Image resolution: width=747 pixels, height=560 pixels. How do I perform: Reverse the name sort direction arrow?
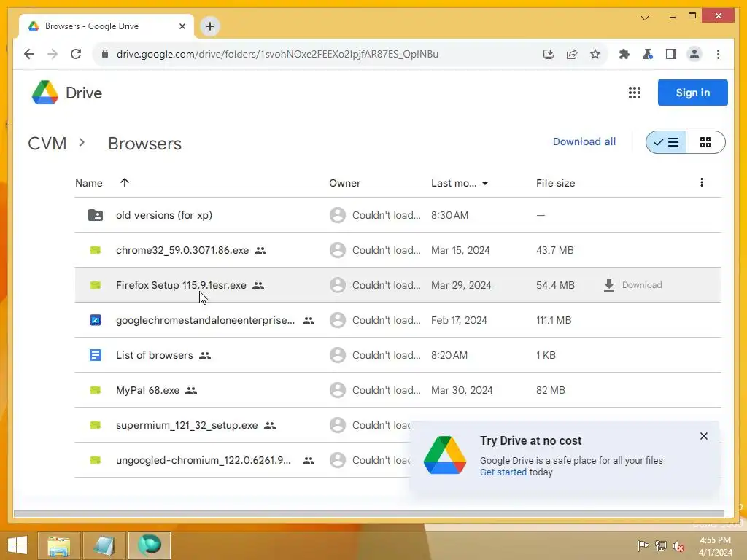click(124, 182)
